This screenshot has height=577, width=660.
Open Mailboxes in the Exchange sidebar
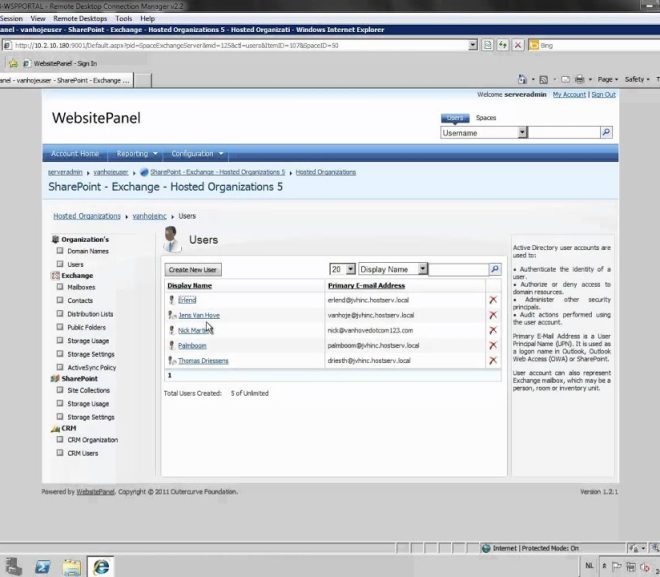click(81, 287)
